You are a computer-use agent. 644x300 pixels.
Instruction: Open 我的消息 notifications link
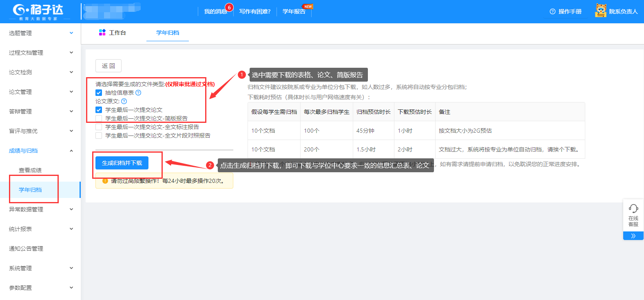pos(215,11)
